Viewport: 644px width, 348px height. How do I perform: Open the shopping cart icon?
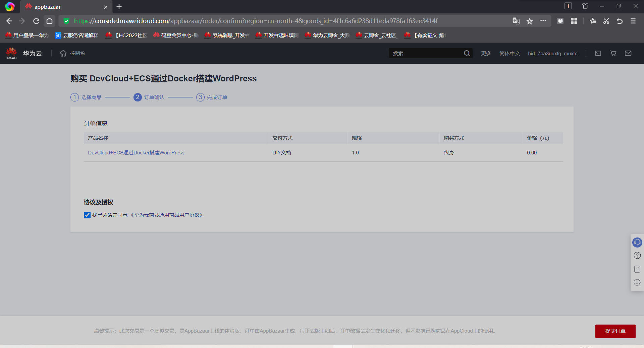tap(613, 53)
